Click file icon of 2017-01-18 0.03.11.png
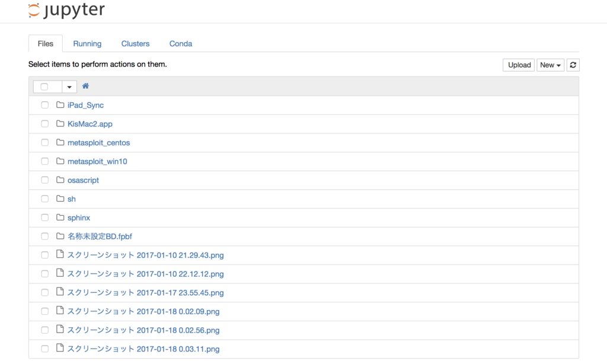The image size is (607, 364). pyautogui.click(x=60, y=348)
